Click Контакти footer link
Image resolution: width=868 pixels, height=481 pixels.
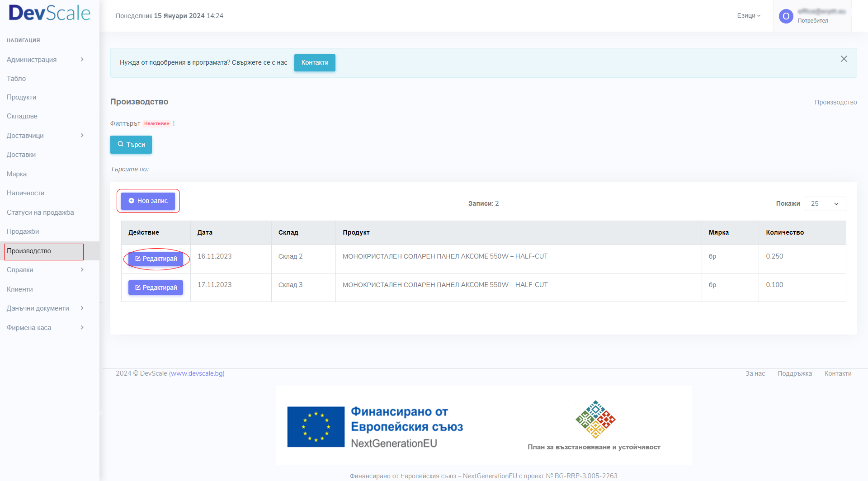point(838,373)
